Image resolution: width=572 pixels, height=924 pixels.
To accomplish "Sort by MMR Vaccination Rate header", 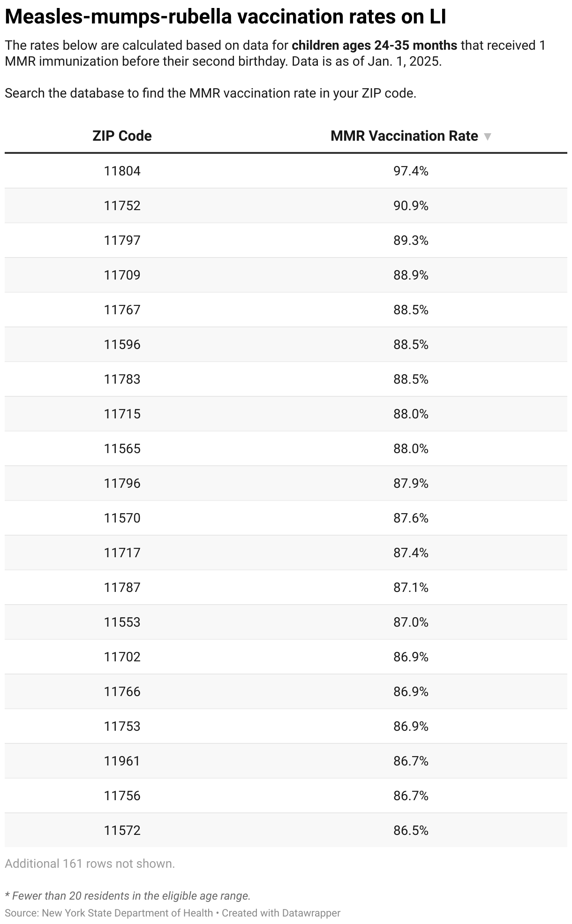I will 404,136.
